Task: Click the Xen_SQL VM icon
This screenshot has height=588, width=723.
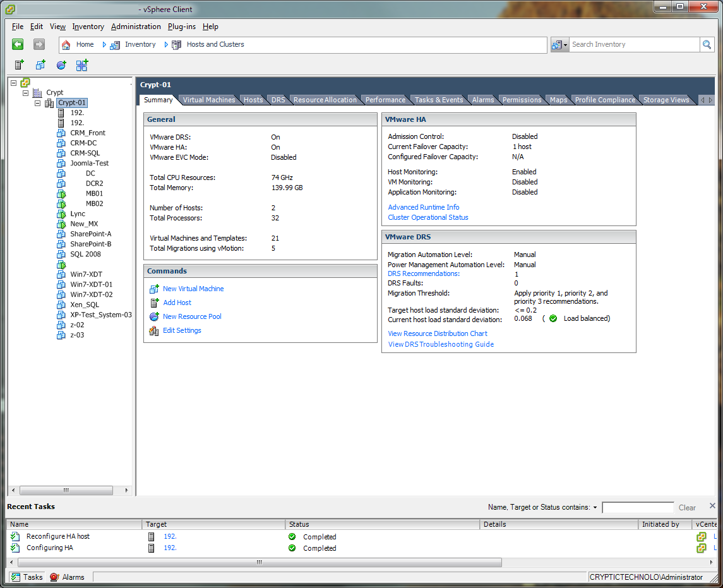Action: (61, 305)
